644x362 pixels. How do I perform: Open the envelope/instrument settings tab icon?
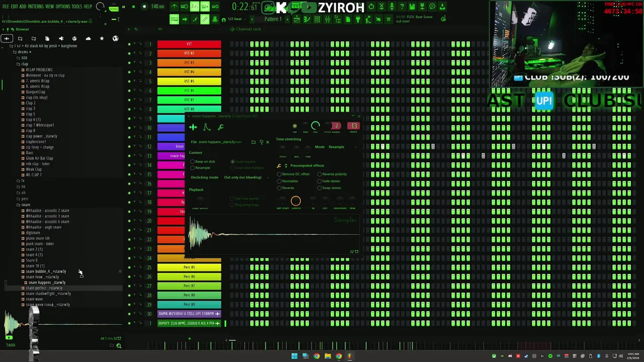click(x=207, y=127)
